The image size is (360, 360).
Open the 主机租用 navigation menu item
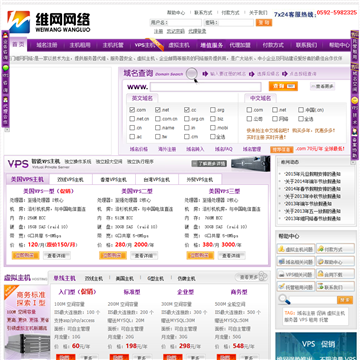pyautogui.click(x=80, y=45)
